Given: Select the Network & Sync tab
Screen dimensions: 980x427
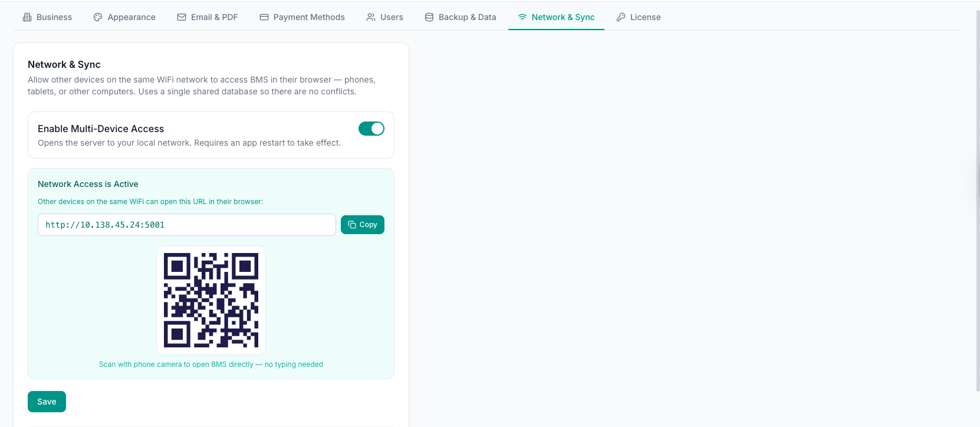Looking at the screenshot, I should (x=556, y=17).
